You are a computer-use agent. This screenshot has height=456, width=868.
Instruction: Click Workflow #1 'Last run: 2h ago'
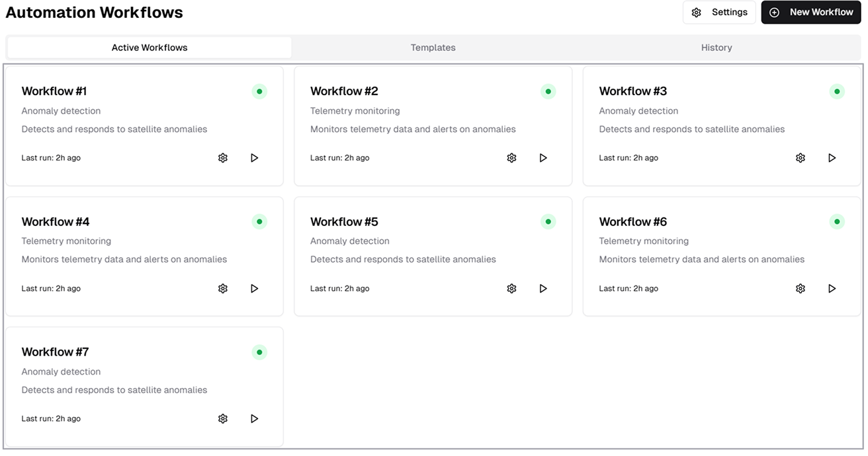[51, 158]
